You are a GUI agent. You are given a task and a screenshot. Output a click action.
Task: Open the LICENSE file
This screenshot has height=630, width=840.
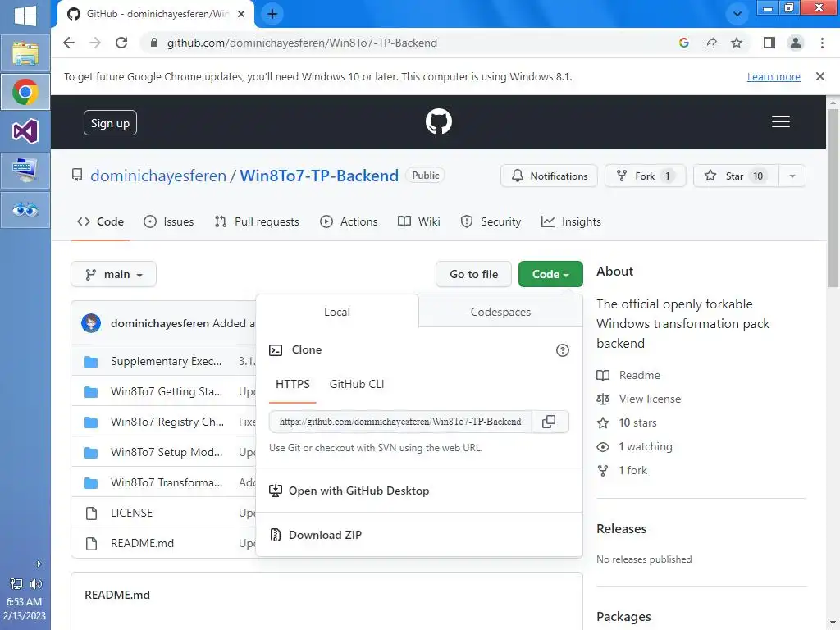(x=132, y=513)
